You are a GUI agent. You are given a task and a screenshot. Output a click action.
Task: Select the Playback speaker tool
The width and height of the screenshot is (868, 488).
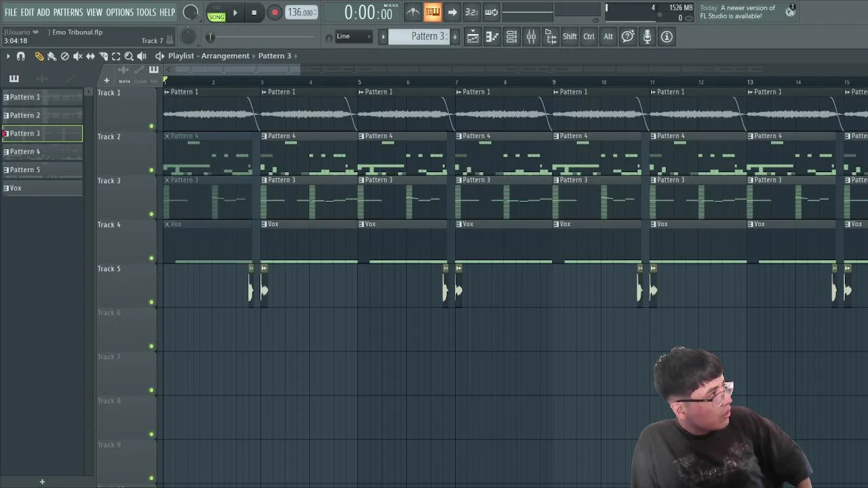coord(142,56)
